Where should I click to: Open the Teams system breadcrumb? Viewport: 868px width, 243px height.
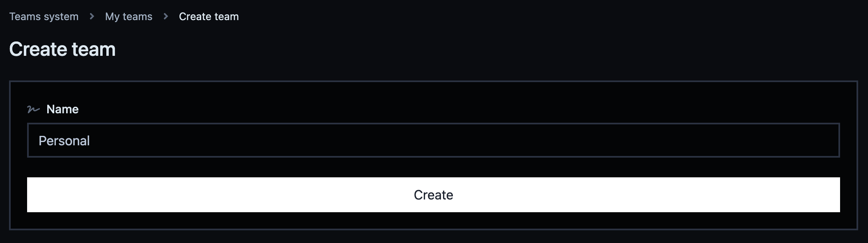coord(44,16)
